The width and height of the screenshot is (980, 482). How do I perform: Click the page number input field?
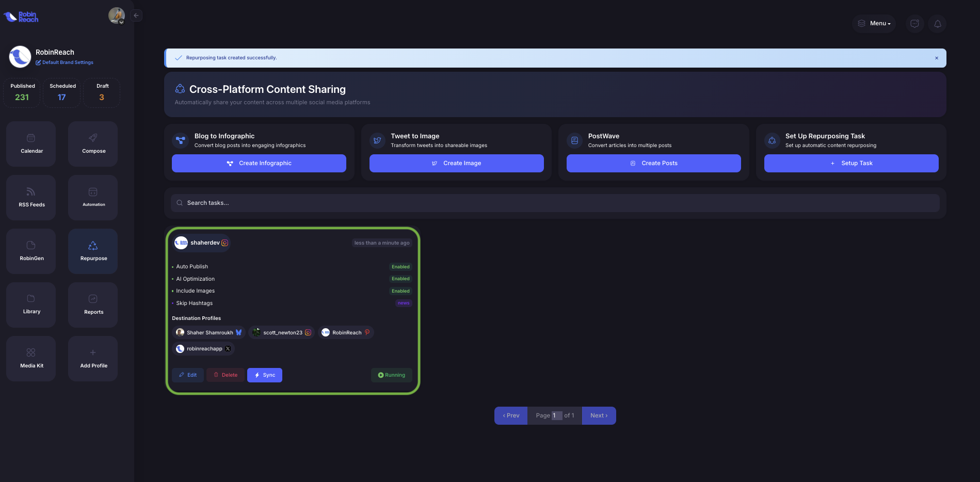pyautogui.click(x=557, y=415)
